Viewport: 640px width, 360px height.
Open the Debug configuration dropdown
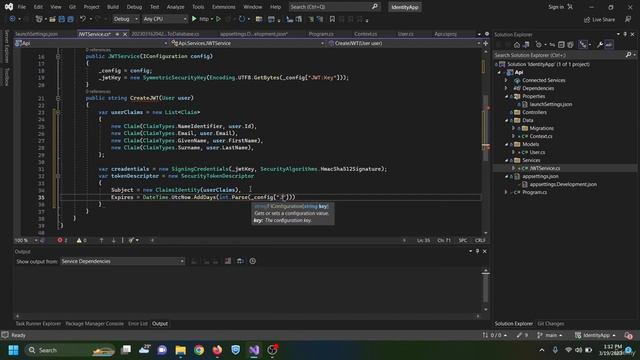click(125, 19)
